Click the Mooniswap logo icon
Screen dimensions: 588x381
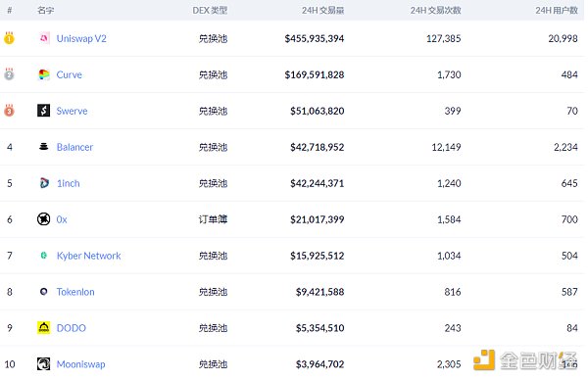(43, 363)
